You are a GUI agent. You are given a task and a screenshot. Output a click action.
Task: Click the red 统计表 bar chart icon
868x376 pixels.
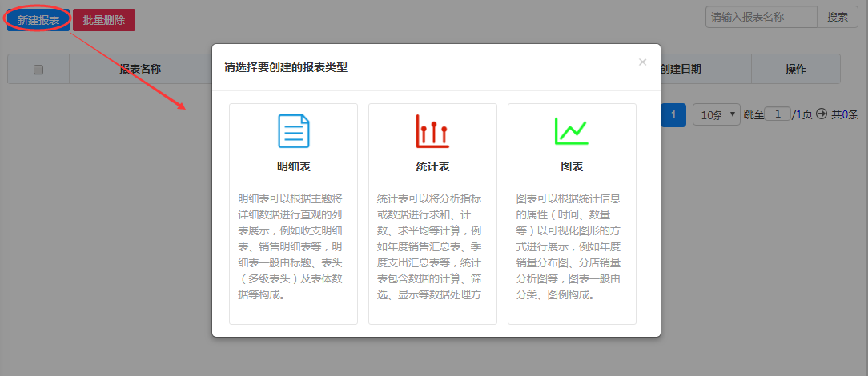(x=432, y=131)
